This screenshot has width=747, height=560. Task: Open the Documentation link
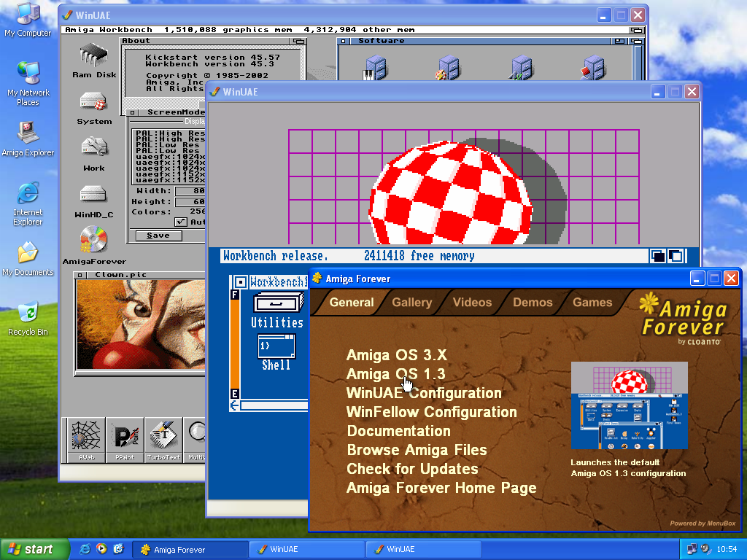click(399, 432)
